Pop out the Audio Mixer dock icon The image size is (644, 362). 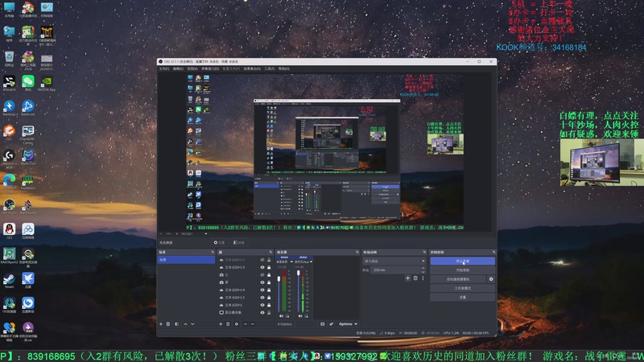(x=357, y=252)
